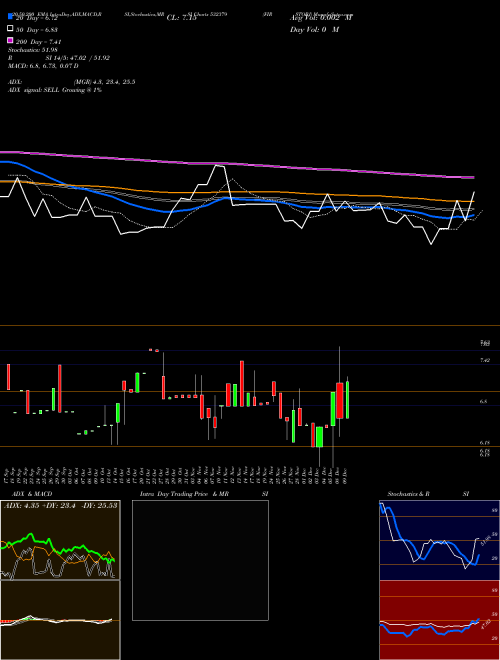The image size is (500, 660).
Task: Click the white 50 Day EMA legend swatch
Action: tap(10, 29)
